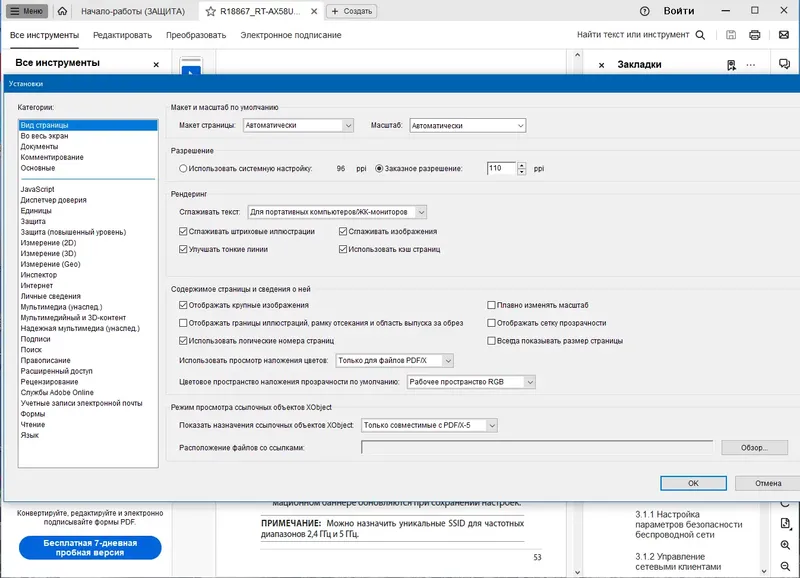Click the Создать new tab button
This screenshot has height=578, width=800.
click(352, 11)
